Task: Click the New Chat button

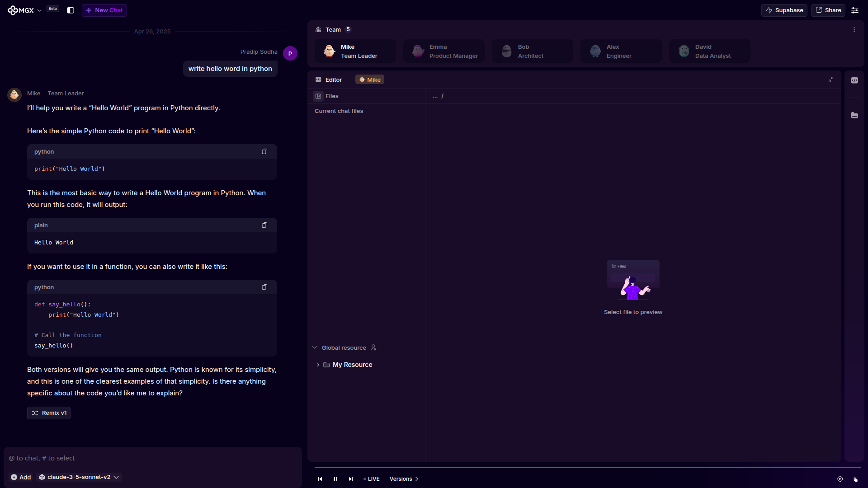Action: [x=104, y=10]
